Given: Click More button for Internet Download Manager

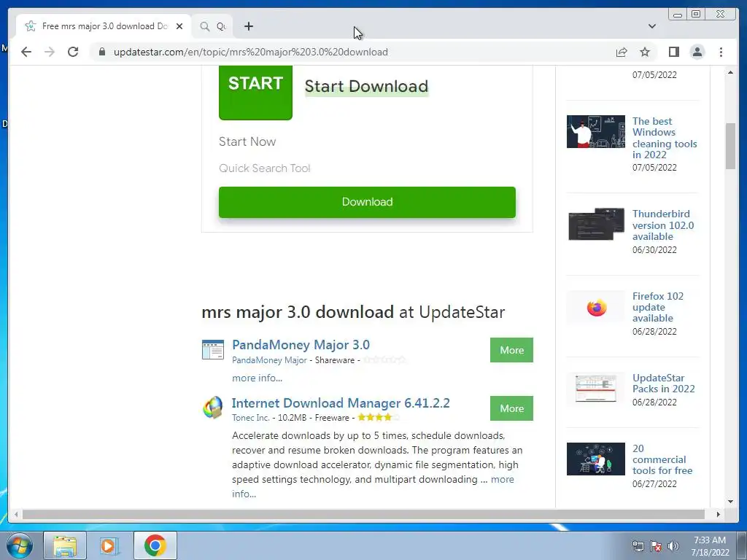Looking at the screenshot, I should point(511,408).
